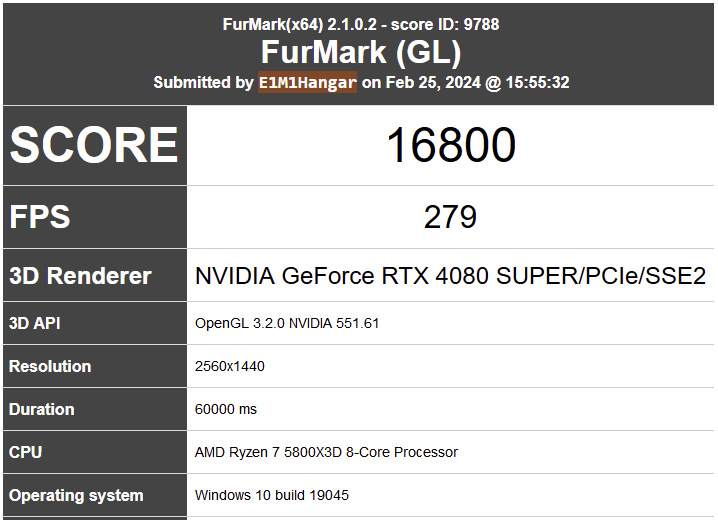Click the Windows 10 build 19045 value

click(x=272, y=495)
